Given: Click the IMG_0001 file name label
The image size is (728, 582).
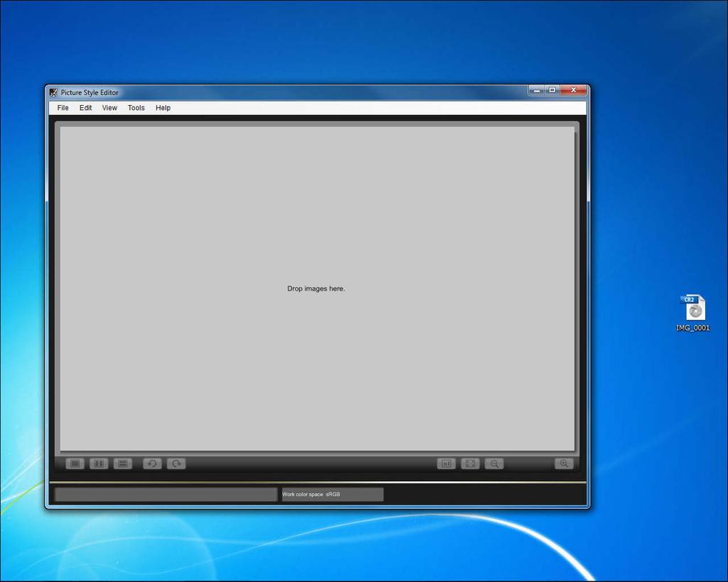Looking at the screenshot, I should click(x=693, y=328).
